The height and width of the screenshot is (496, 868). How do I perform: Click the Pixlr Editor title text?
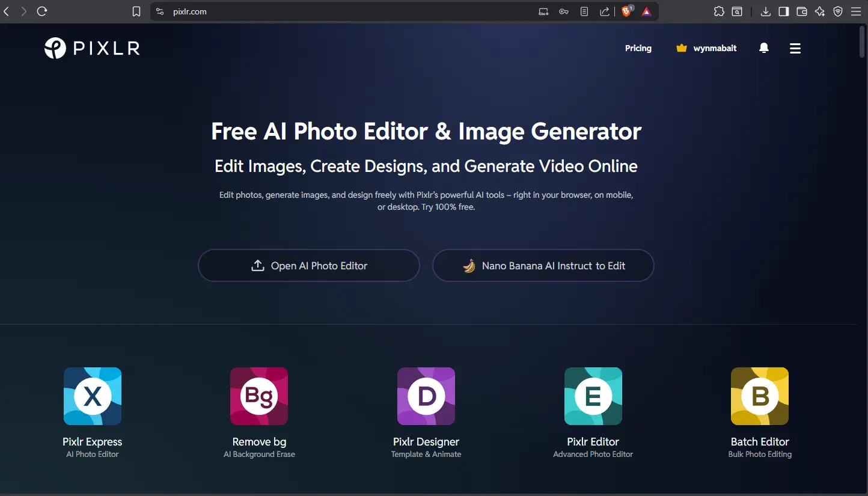[x=593, y=442]
